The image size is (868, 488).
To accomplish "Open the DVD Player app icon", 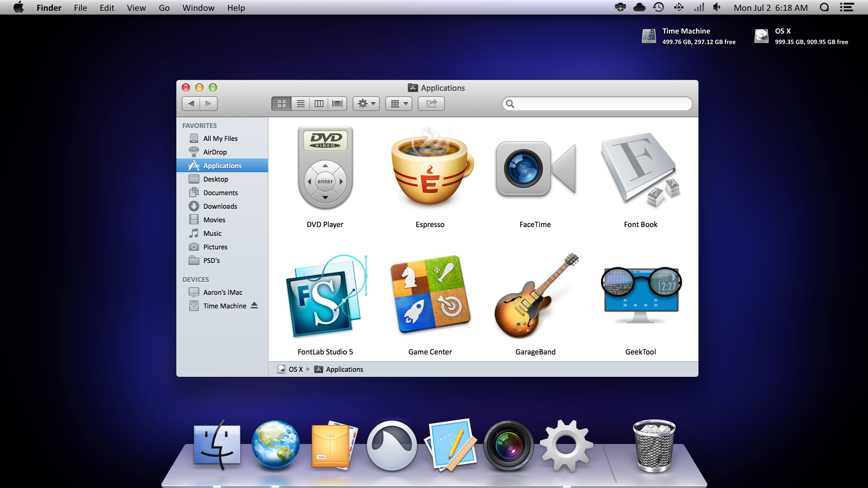I will [x=325, y=168].
